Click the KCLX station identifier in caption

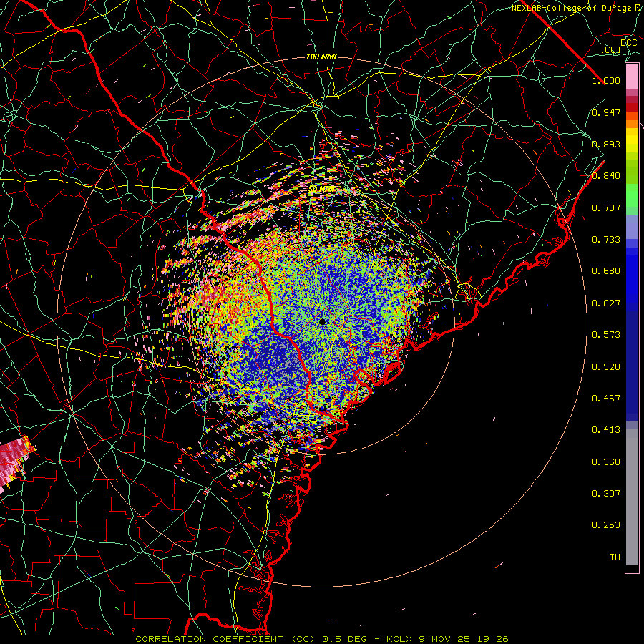coord(401,639)
